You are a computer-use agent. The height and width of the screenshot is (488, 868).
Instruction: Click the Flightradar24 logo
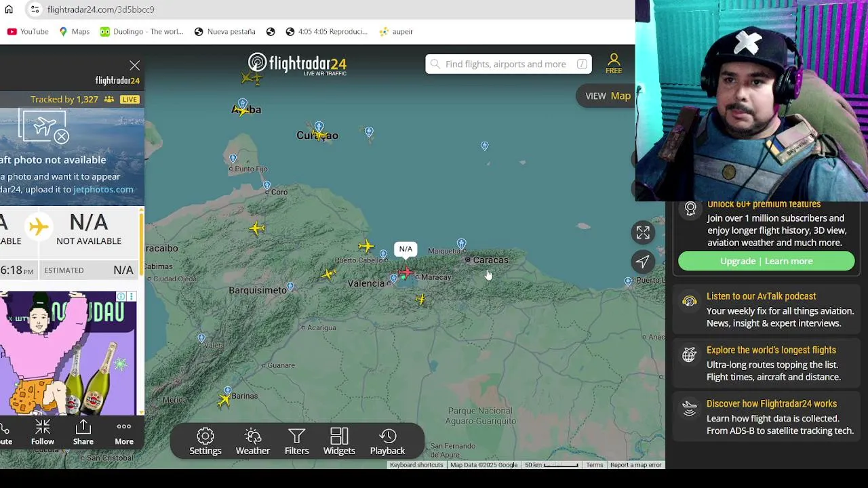coord(297,64)
